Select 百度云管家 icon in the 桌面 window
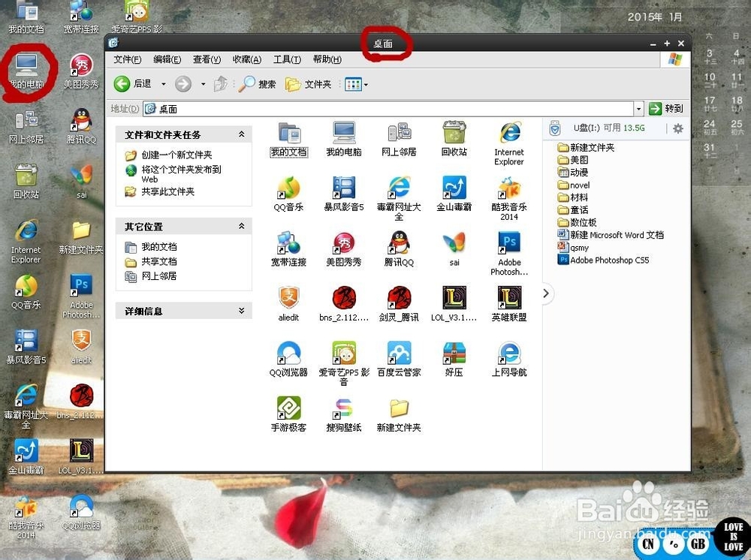 point(399,359)
